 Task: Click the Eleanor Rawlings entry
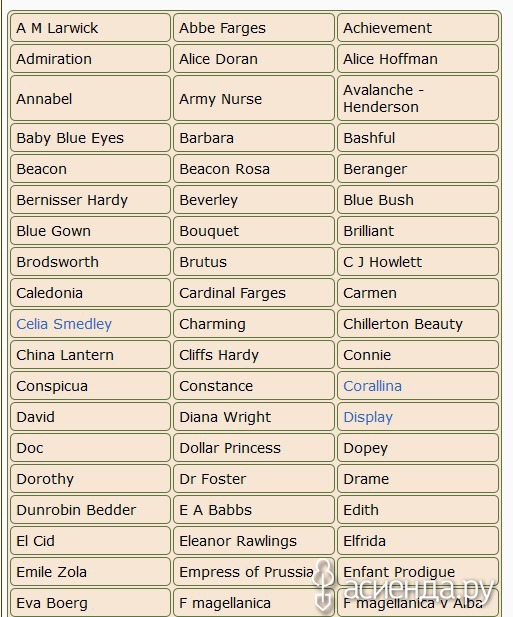point(254,541)
